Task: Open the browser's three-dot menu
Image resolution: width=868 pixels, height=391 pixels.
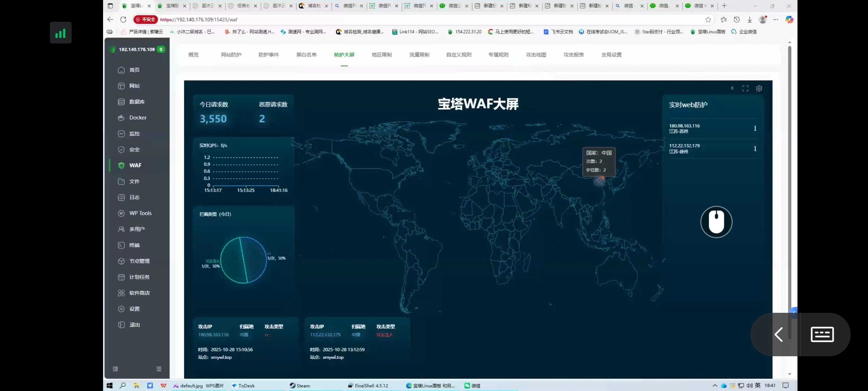Action: coord(775,20)
